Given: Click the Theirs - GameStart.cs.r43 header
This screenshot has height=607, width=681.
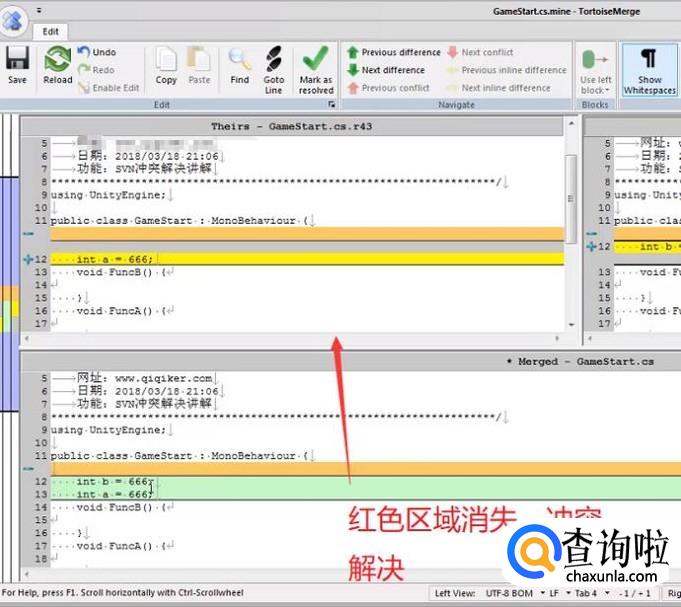Looking at the screenshot, I should [x=291, y=126].
